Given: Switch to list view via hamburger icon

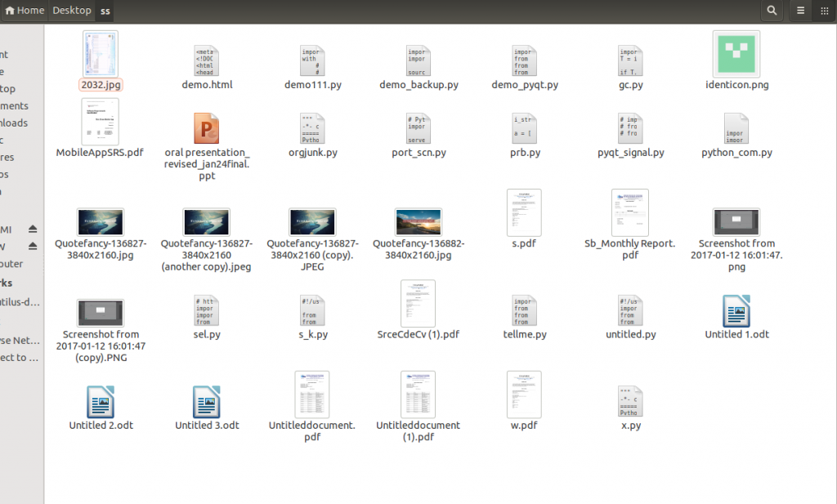Looking at the screenshot, I should coord(800,10).
